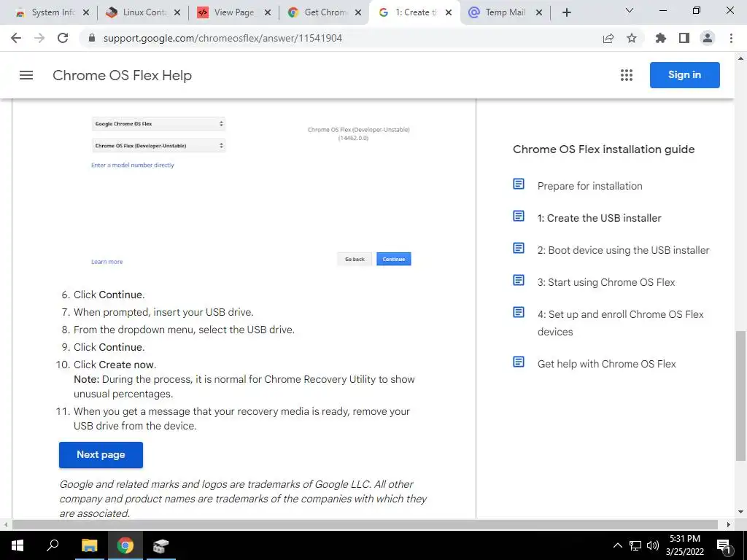Open '3: Start using Chrome OS Flex' link

606,282
